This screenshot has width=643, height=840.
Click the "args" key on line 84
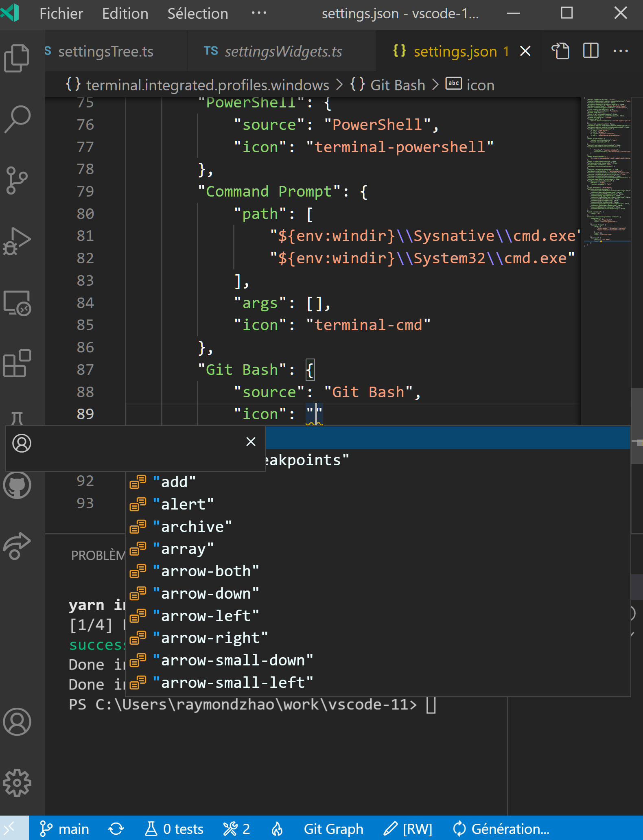tap(260, 303)
